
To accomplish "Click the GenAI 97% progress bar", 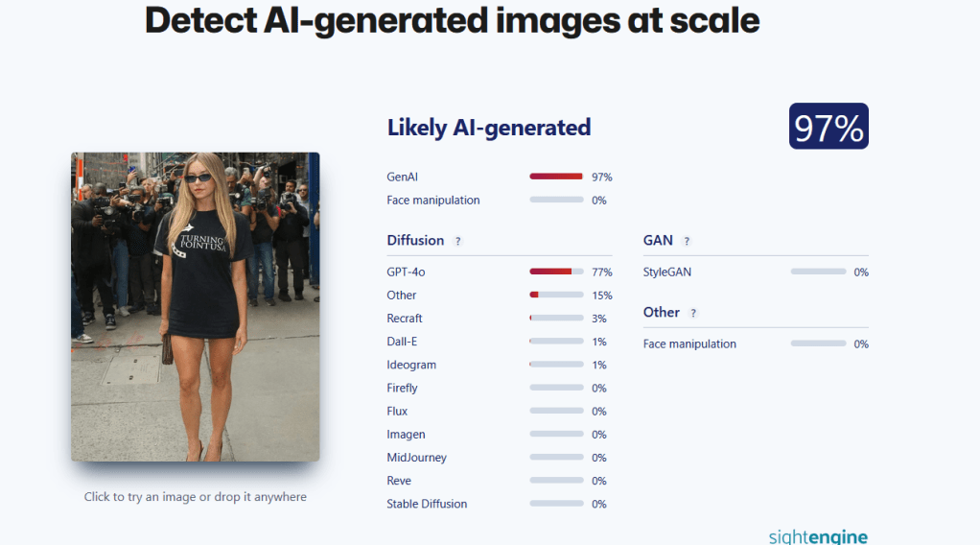I will (556, 177).
